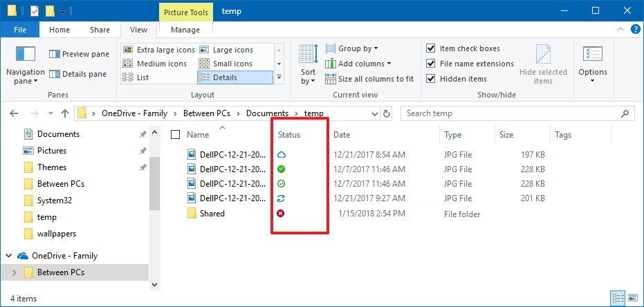Open Pictures in Quick access
644x307 pixels.
(52, 151)
